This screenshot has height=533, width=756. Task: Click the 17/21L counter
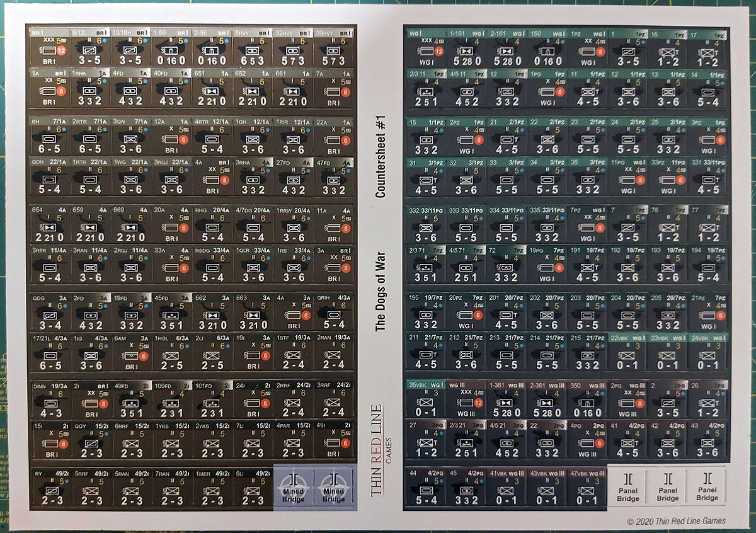coord(50,352)
